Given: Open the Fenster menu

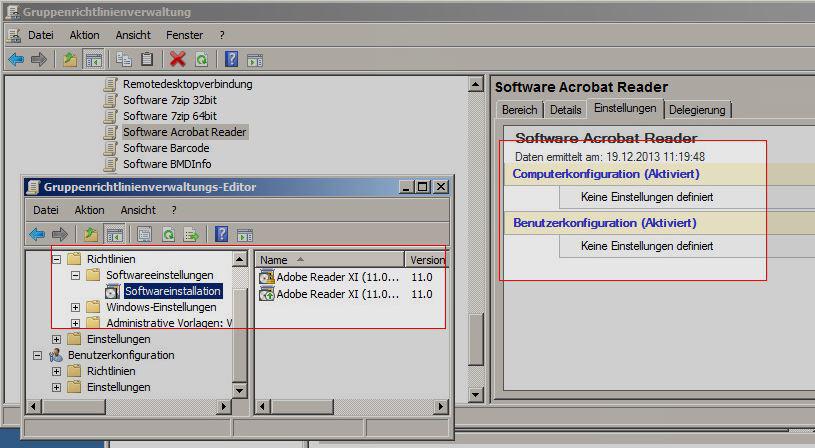Looking at the screenshot, I should tap(185, 35).
